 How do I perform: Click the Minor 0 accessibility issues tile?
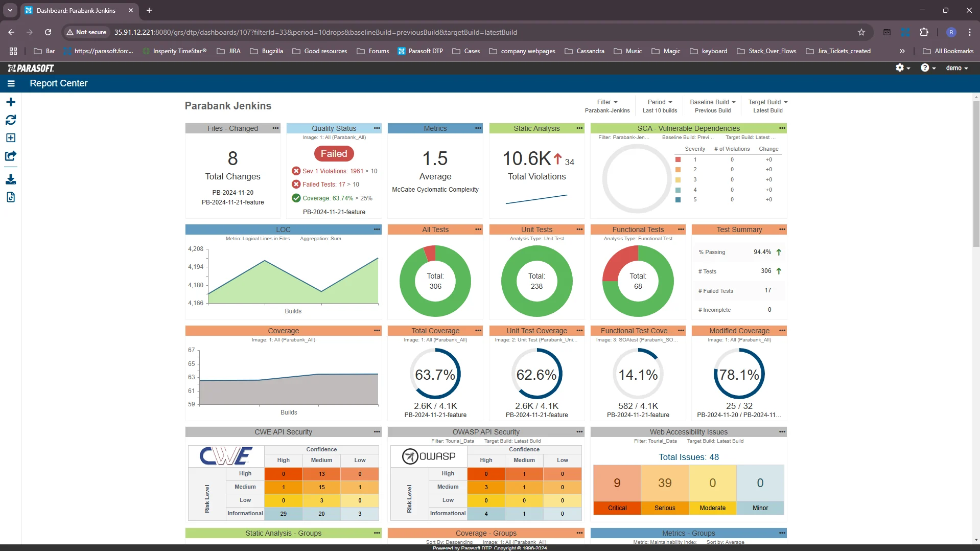pyautogui.click(x=760, y=490)
